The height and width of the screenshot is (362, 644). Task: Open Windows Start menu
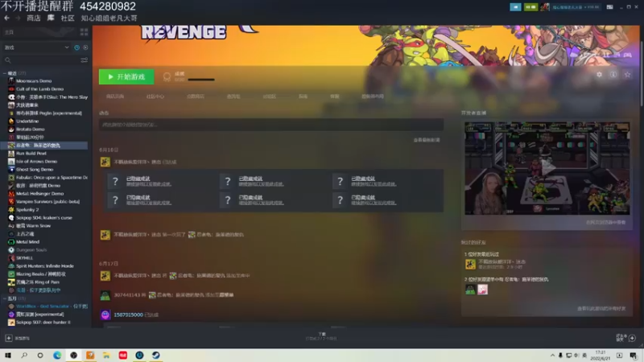click(8, 356)
